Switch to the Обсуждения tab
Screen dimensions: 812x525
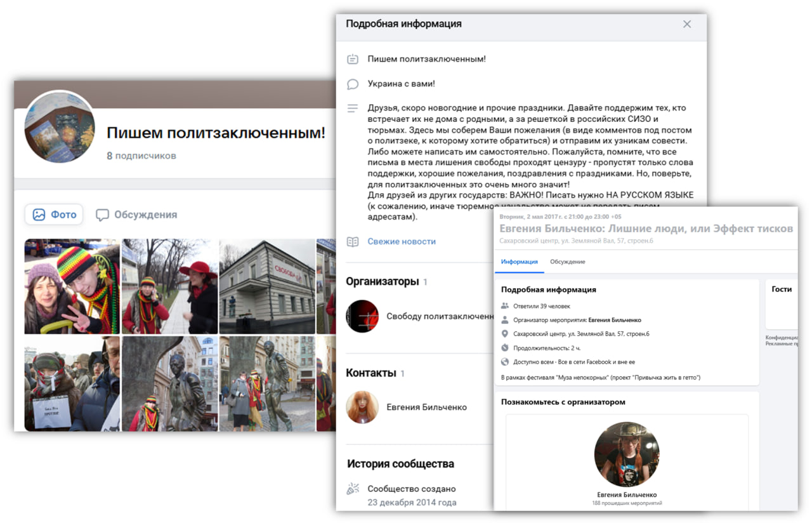tap(136, 215)
